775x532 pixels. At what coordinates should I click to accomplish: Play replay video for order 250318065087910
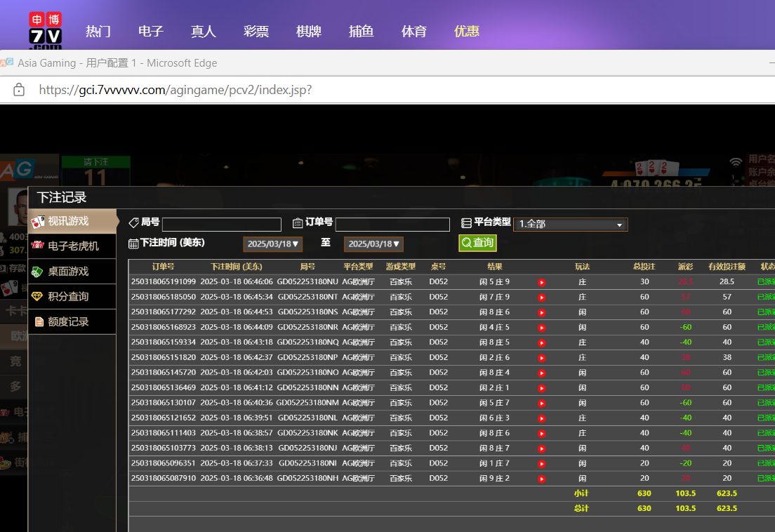pyautogui.click(x=541, y=479)
